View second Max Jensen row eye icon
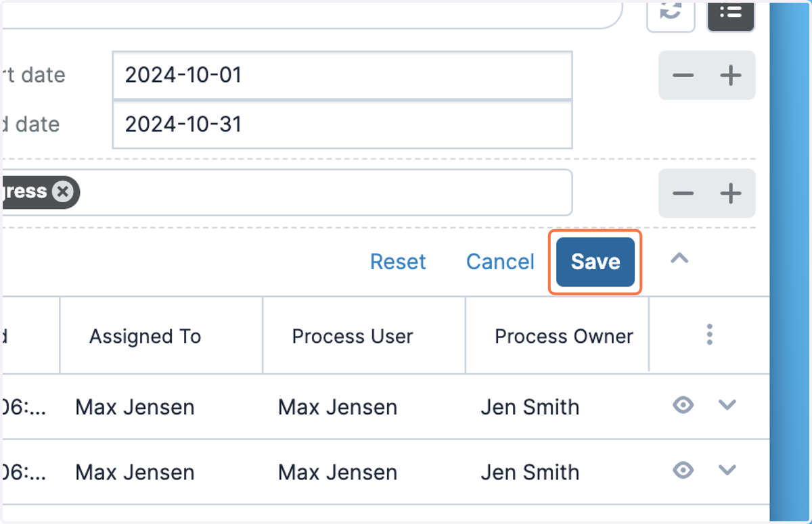The height and width of the screenshot is (524, 812). click(x=683, y=470)
